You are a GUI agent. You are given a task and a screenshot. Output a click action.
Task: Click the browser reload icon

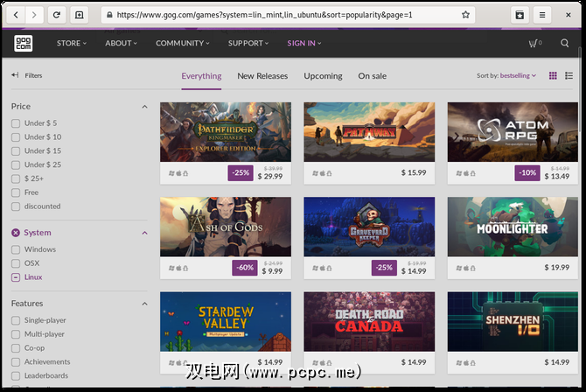57,15
